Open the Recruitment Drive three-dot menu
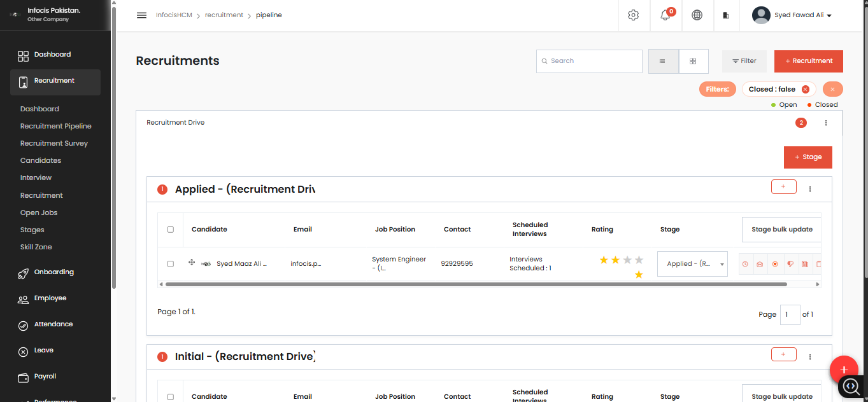 point(826,123)
